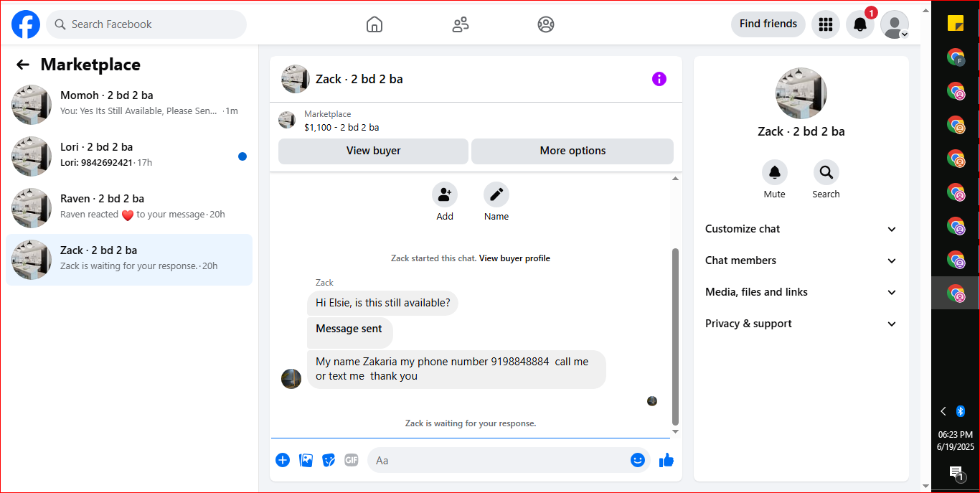Image resolution: width=980 pixels, height=493 pixels.
Task: Click the Marketplace $1,100 listing link
Action: coord(341,121)
